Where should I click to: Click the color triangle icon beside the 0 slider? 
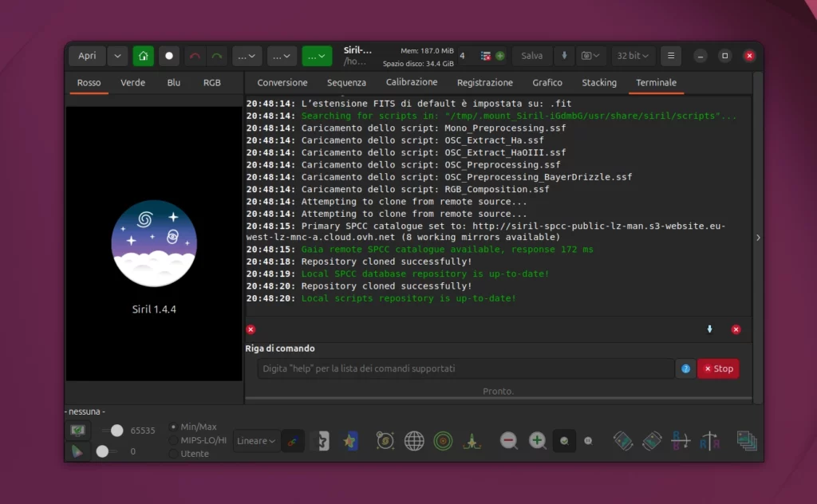click(77, 451)
